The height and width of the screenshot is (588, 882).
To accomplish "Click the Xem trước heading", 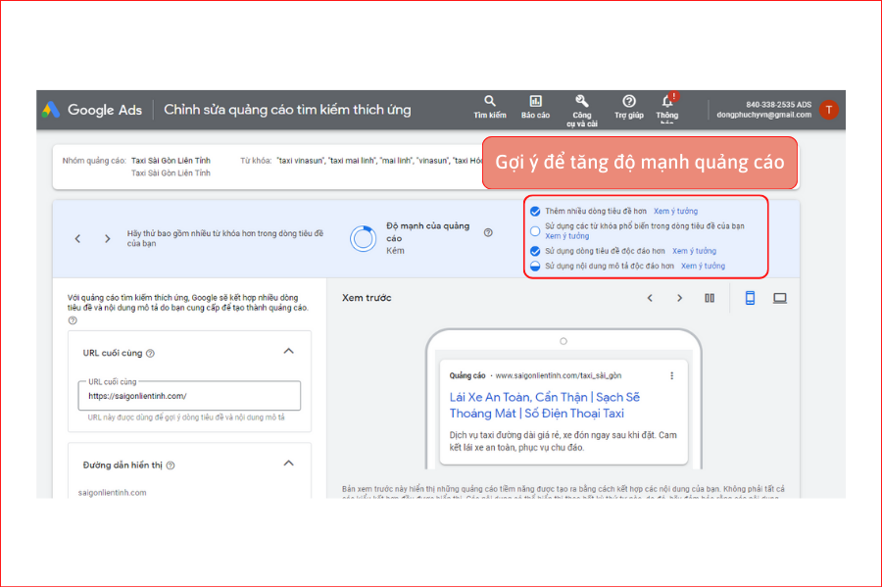I will 367,298.
